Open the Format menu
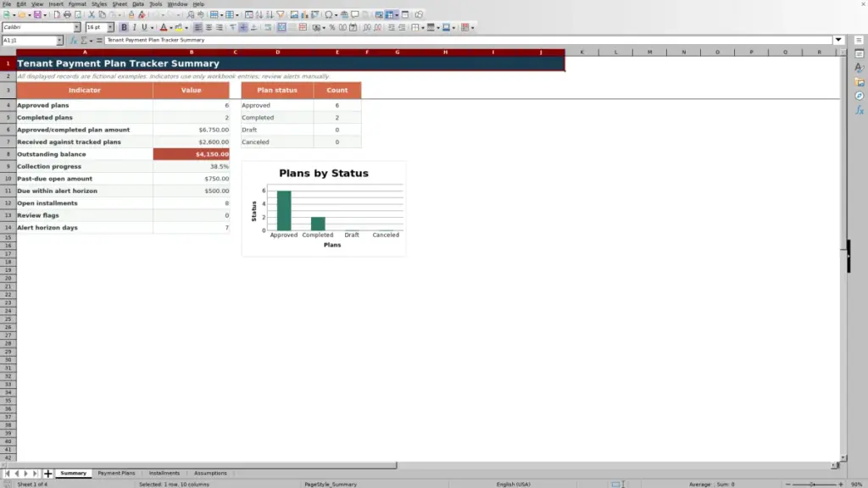Viewport: 868px width, 488px height. tap(77, 4)
